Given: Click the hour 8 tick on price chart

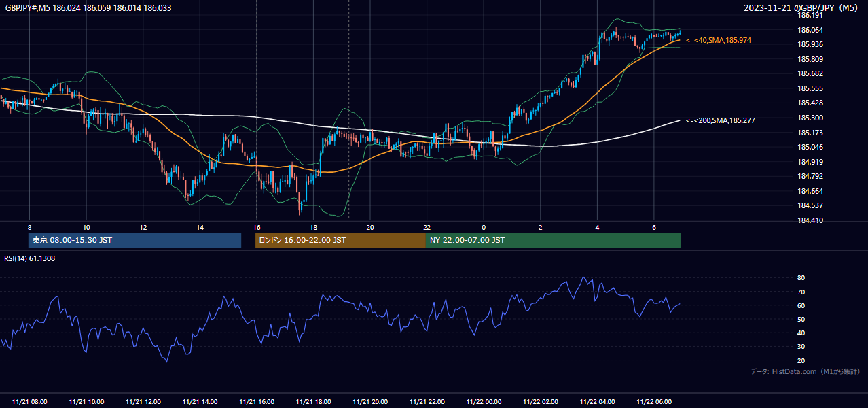Looking at the screenshot, I should pos(29,227).
